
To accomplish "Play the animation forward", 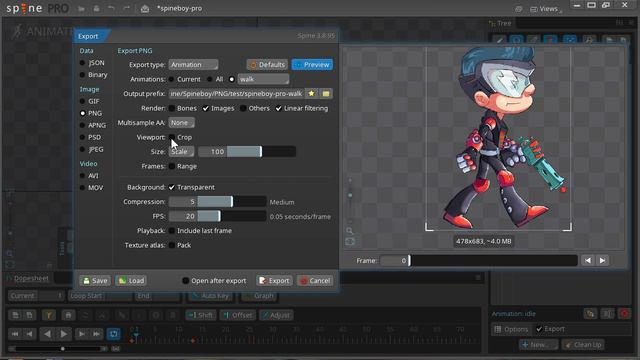I will 64,334.
